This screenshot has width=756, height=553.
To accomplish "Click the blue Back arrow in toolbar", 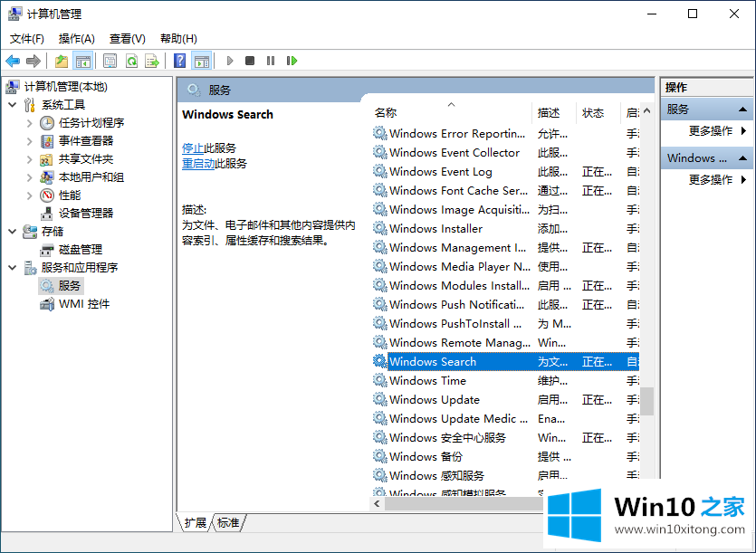I will [x=13, y=61].
